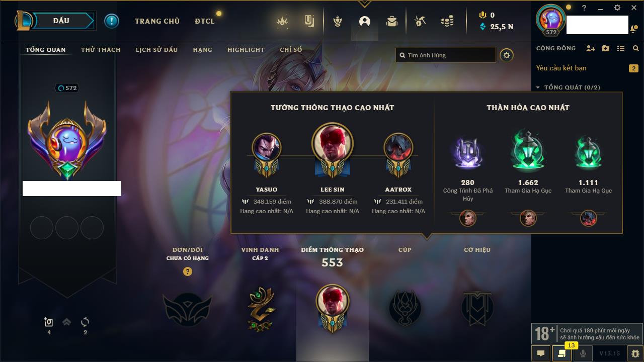This screenshot has height=362, width=644.
Task: Toggle the chat window button
Action: pos(541,353)
